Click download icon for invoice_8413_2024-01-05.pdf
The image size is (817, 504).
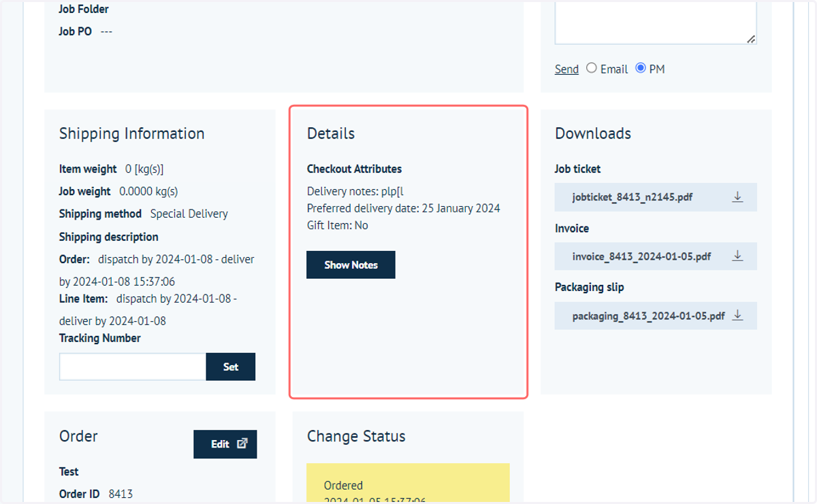coord(737,256)
